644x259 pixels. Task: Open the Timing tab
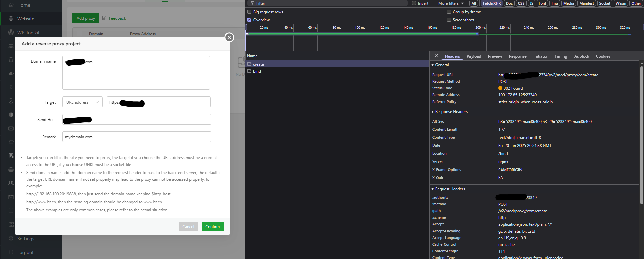click(x=560, y=56)
